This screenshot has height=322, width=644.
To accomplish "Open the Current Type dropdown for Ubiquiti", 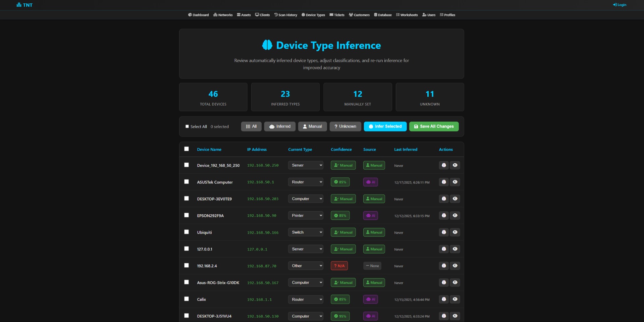I will pyautogui.click(x=305, y=232).
